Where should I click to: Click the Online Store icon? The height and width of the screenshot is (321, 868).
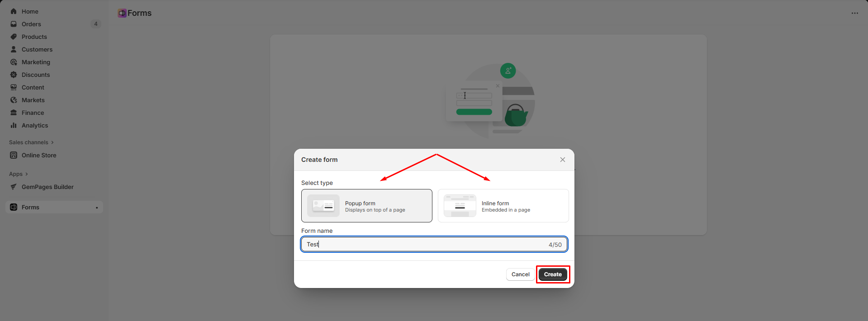pos(14,155)
